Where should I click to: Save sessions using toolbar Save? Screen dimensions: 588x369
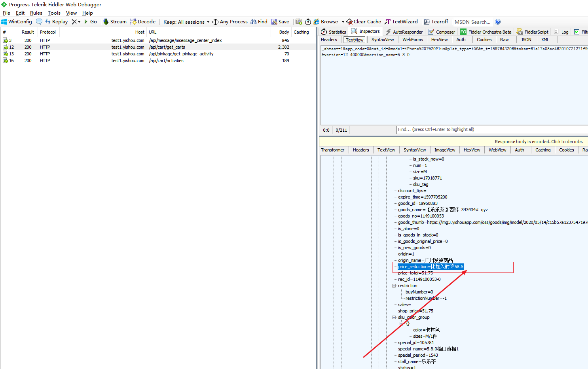click(280, 22)
